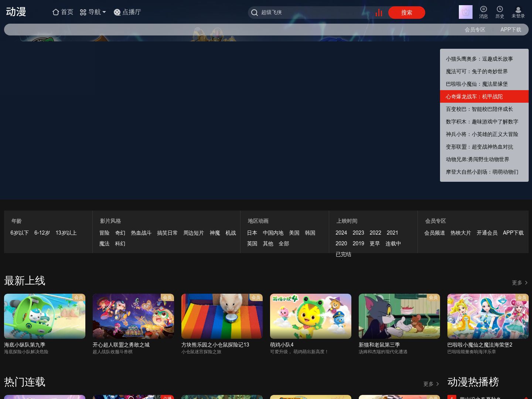
Task: Filter region by 英国
Action: click(x=252, y=243)
